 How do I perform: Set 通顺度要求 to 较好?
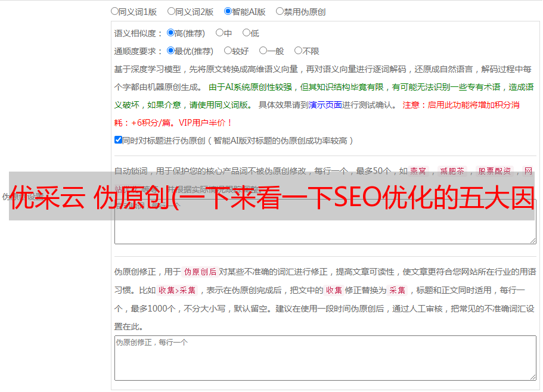(x=228, y=51)
